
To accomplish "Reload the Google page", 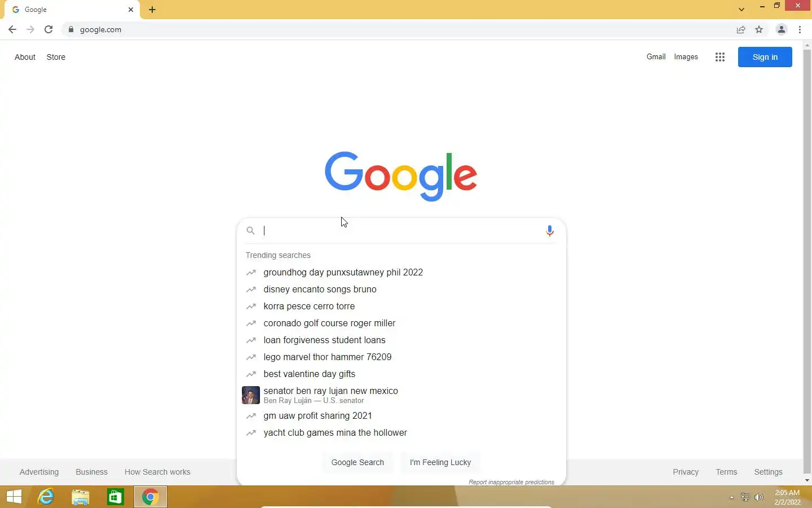I will tap(48, 29).
